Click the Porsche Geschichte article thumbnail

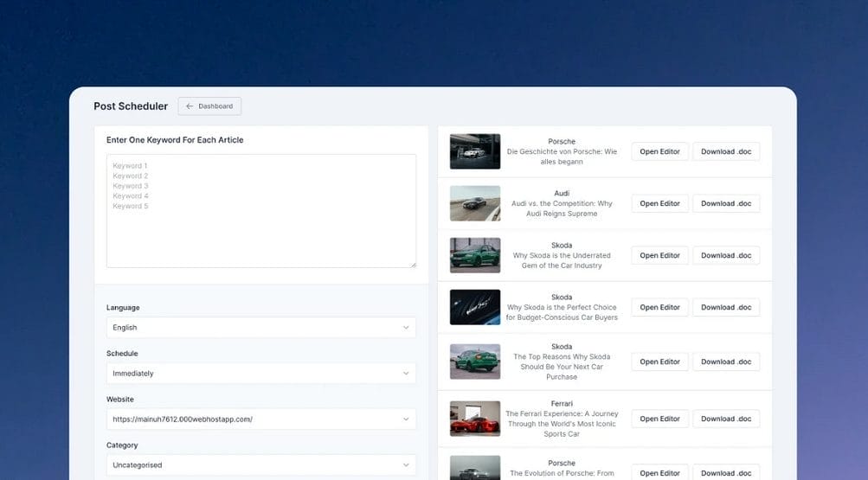point(475,151)
